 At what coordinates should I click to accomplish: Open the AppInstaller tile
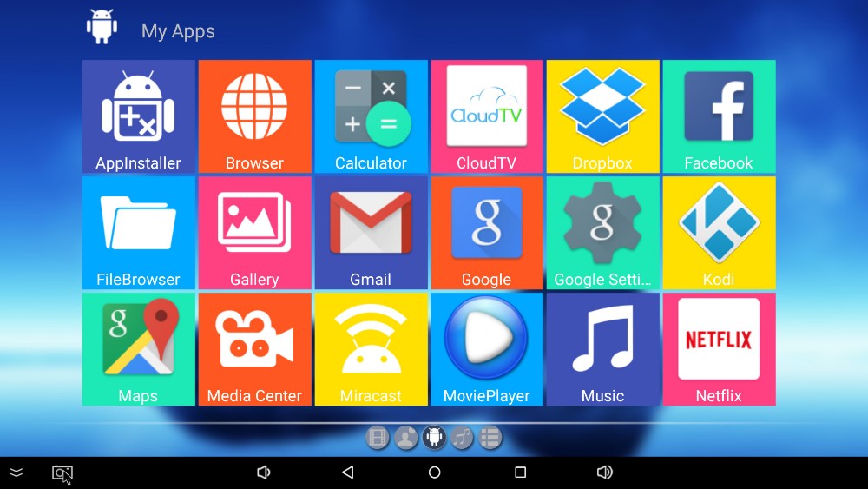pos(138,116)
